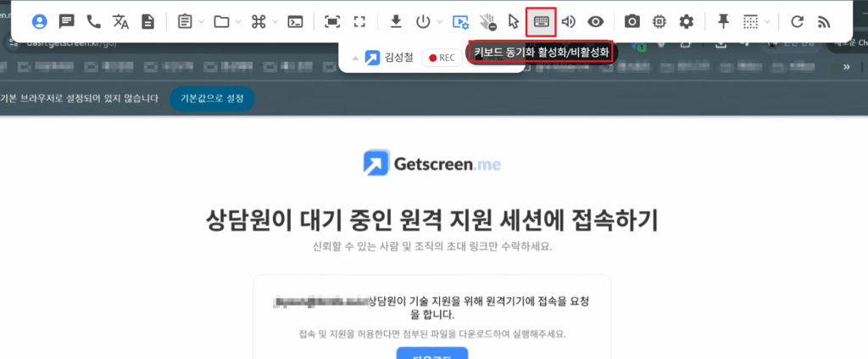
Task: Expand the power options arrow
Action: tap(440, 22)
